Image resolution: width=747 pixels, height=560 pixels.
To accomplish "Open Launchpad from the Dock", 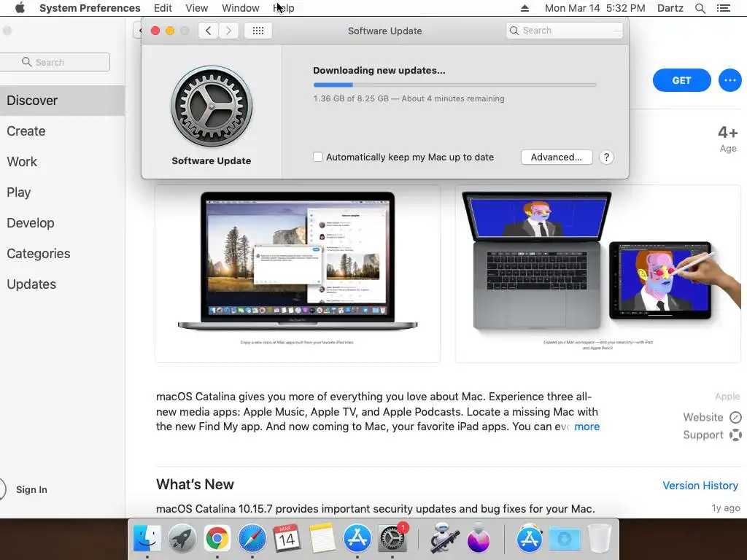I will [x=182, y=538].
